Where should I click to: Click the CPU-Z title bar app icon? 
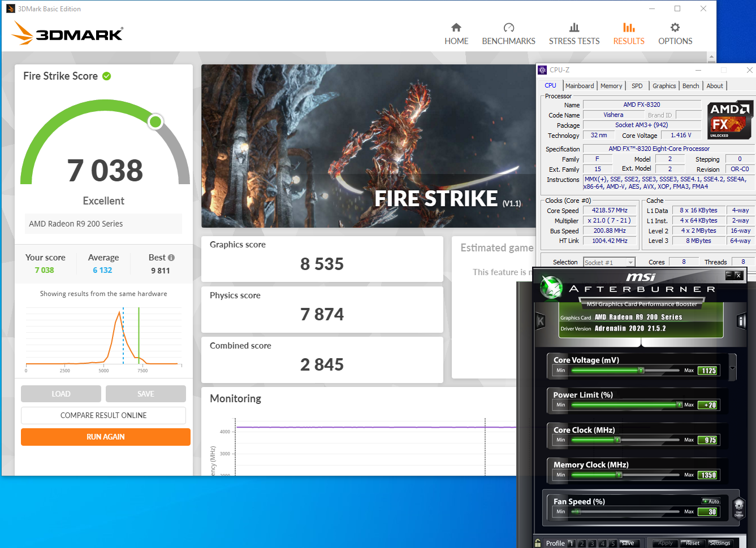pos(543,70)
